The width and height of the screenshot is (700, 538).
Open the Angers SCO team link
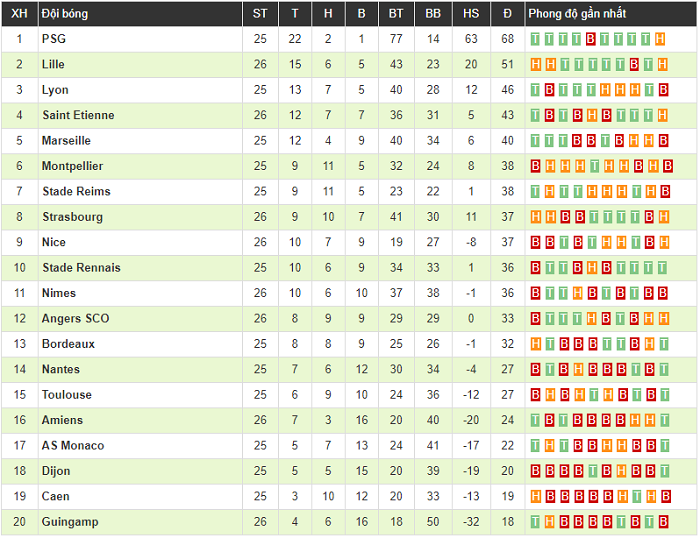[x=76, y=318]
